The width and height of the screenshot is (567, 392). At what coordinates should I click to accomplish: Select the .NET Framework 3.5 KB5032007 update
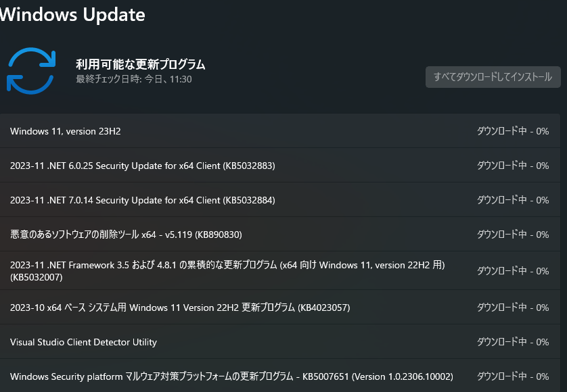[280, 270]
